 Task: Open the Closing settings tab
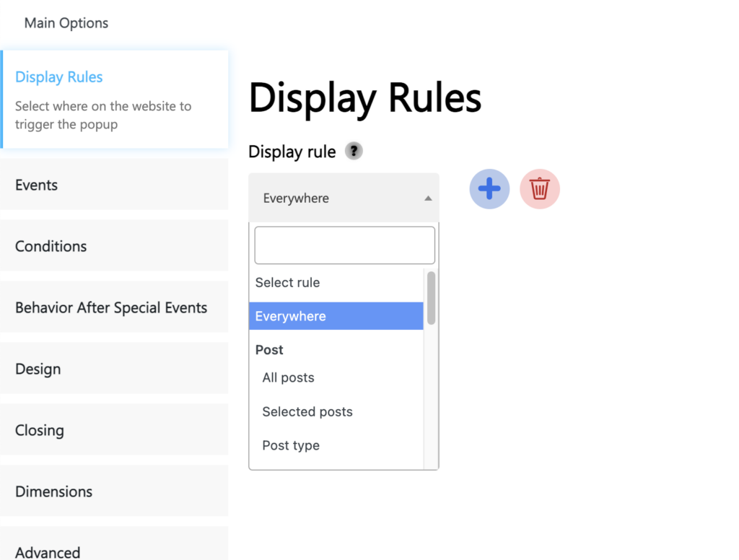point(114,429)
